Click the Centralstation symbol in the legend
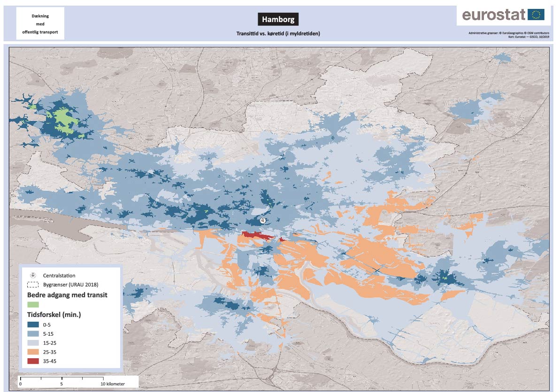Screen dimensions: 559x392 click(x=33, y=276)
